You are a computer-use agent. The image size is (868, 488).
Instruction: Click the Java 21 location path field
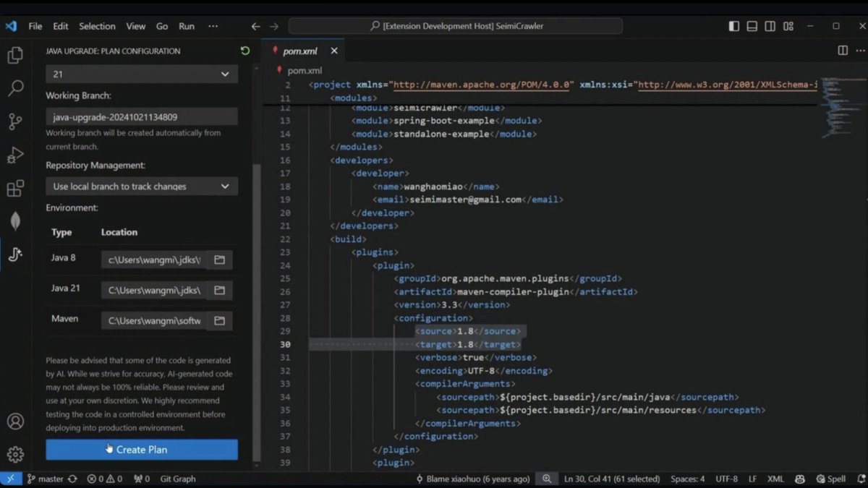click(x=154, y=290)
